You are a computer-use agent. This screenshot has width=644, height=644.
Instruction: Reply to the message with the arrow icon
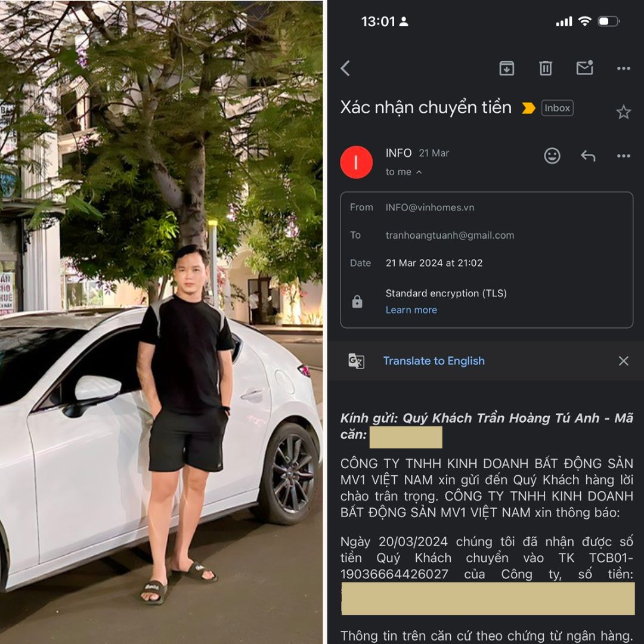tap(588, 156)
